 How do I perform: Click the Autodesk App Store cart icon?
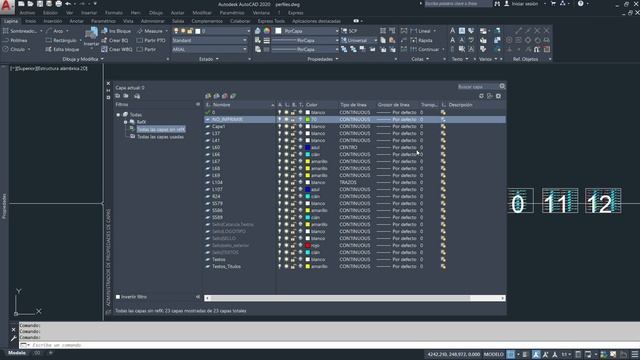(553, 4)
